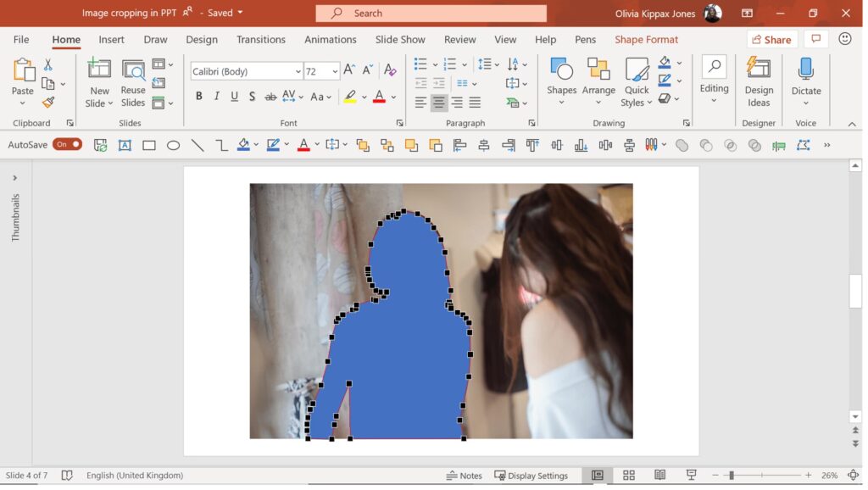Open the Transitions tab
The width and height of the screenshot is (868, 490).
261,39
